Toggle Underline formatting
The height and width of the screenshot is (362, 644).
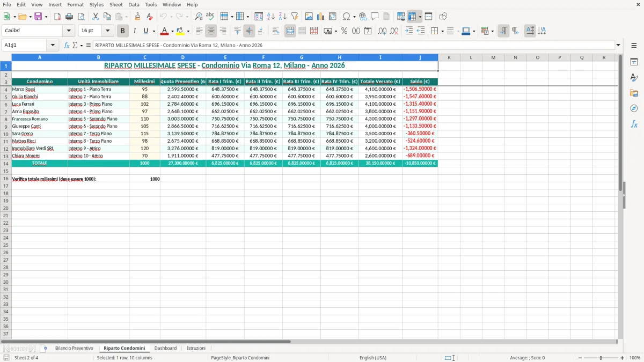pos(145,31)
